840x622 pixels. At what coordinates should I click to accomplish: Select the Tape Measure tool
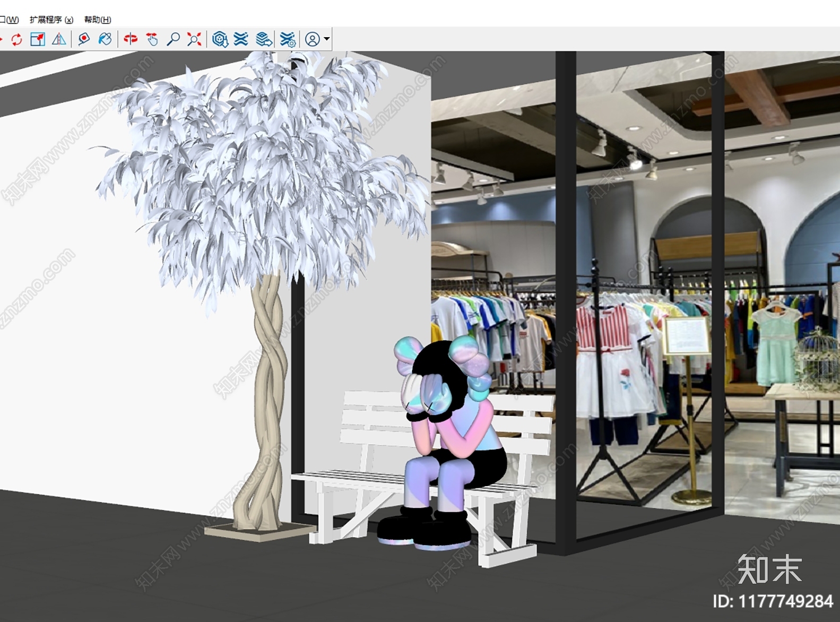(84, 39)
